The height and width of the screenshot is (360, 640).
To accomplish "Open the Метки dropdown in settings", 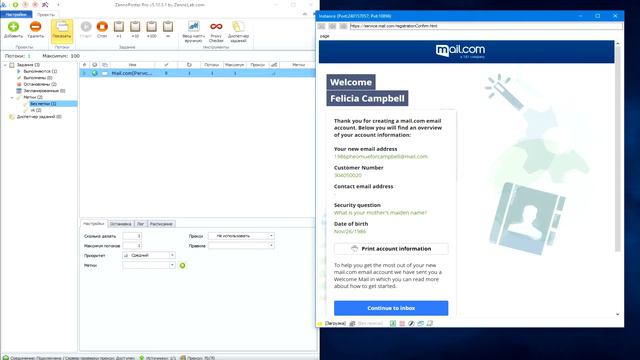I will coord(149,265).
